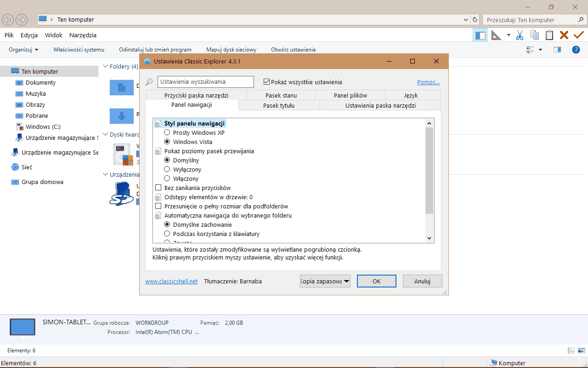Open the Edycja menu

point(29,35)
